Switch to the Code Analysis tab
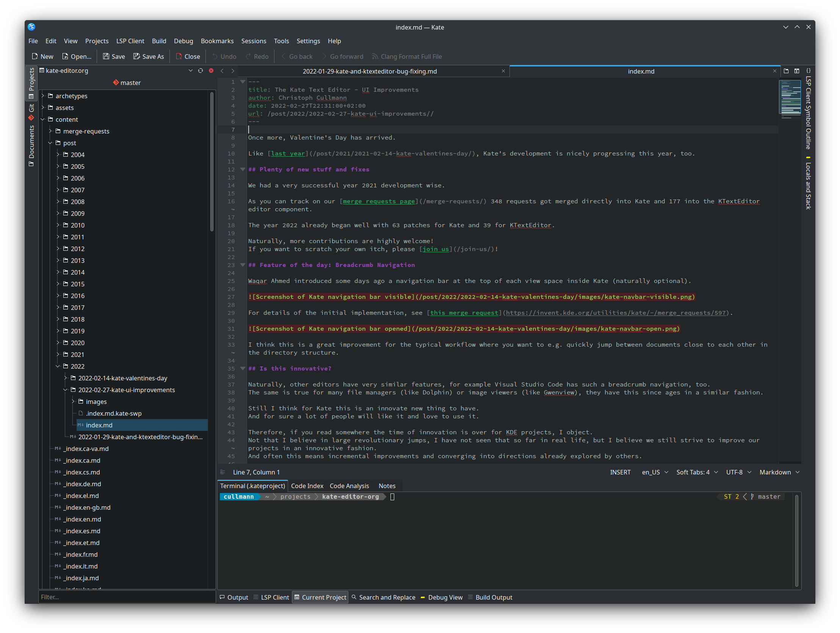The image size is (840, 633). (x=349, y=486)
